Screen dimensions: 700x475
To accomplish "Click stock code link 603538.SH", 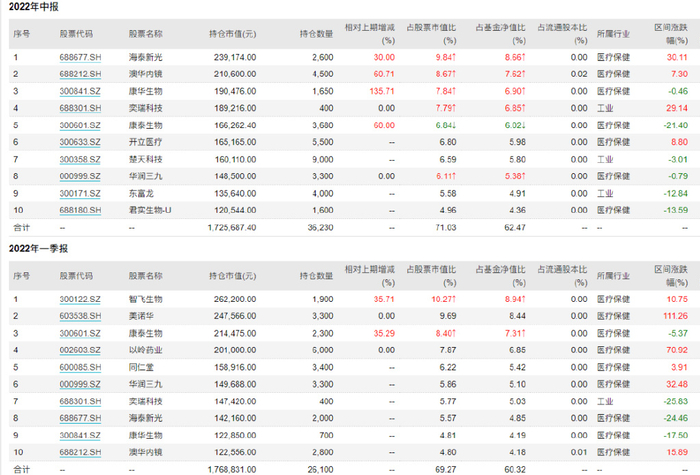I will (x=80, y=316).
